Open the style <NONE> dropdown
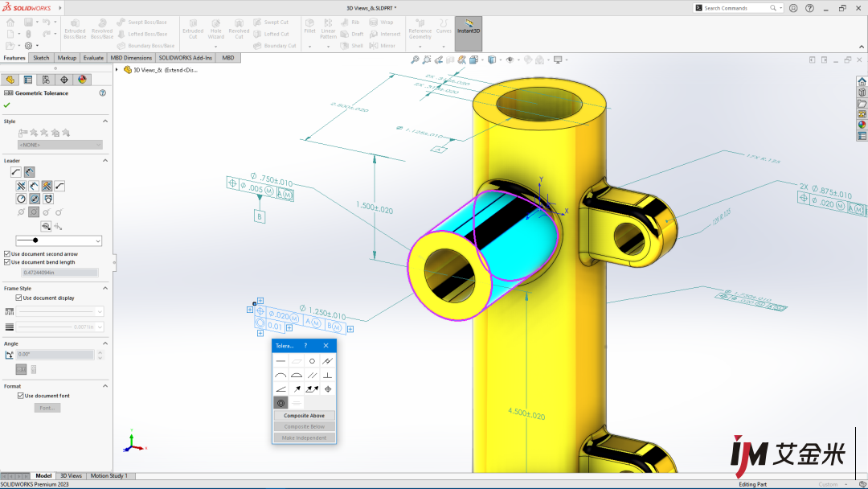This screenshot has width=868, height=489. click(60, 145)
